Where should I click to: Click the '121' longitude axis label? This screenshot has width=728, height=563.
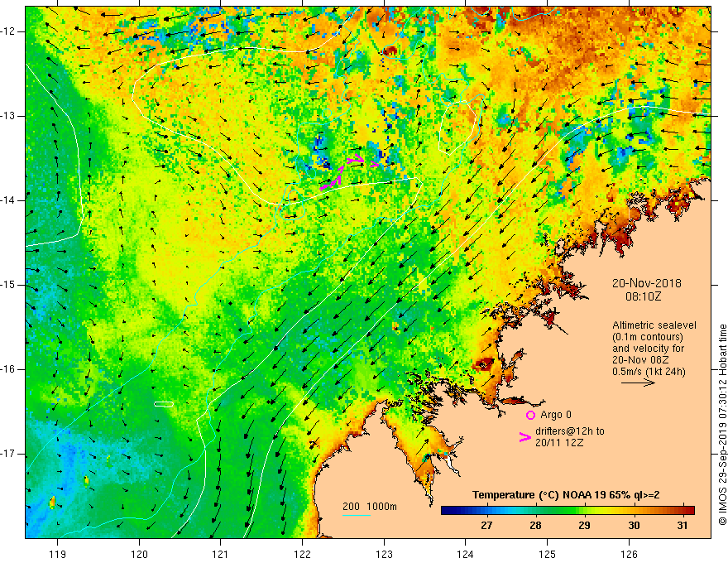(x=221, y=554)
